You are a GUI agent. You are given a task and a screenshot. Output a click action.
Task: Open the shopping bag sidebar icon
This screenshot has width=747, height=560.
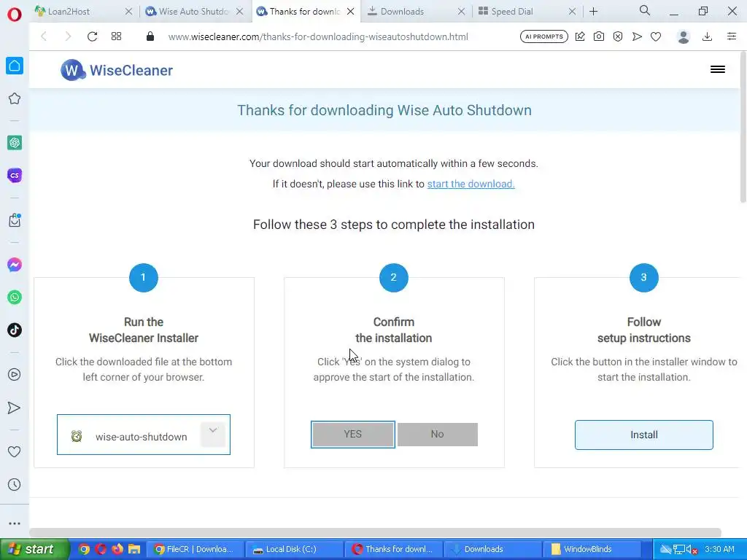click(15, 220)
